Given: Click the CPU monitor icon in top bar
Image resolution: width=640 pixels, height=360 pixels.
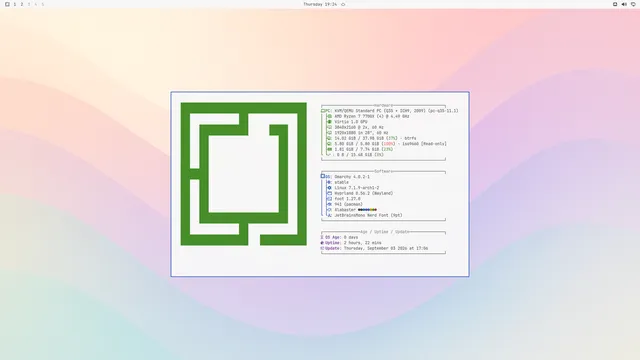Looking at the screenshot, I should click(x=633, y=4).
